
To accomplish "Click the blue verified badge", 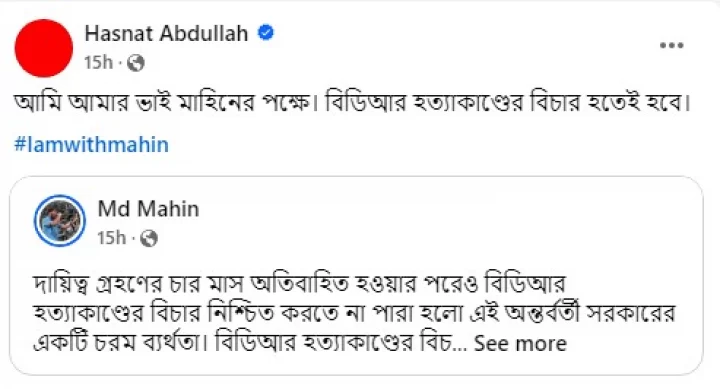I will [x=266, y=33].
